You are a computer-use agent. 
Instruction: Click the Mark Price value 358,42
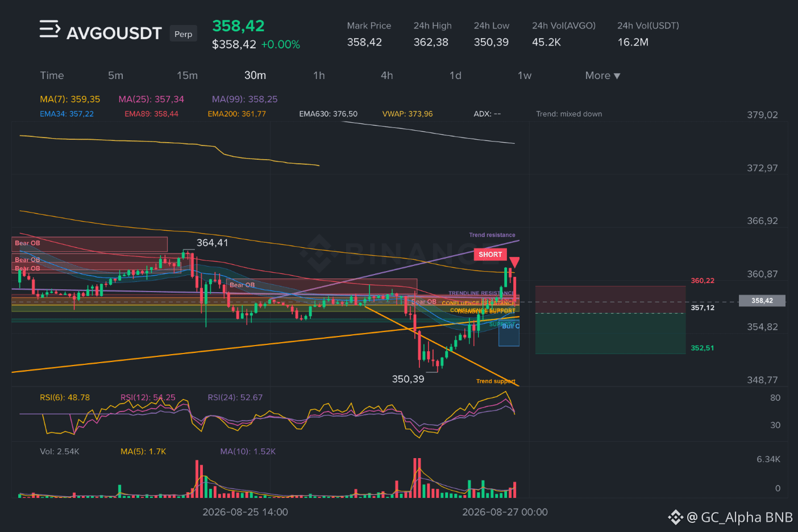point(364,42)
